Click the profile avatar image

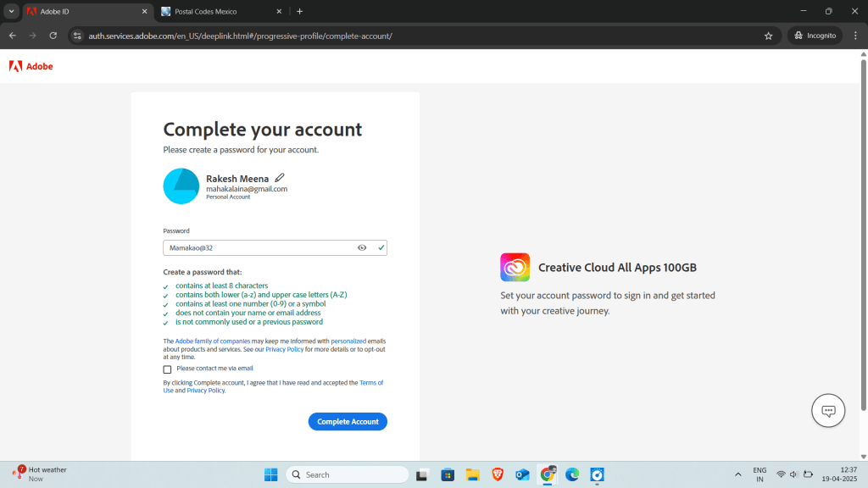(x=181, y=186)
